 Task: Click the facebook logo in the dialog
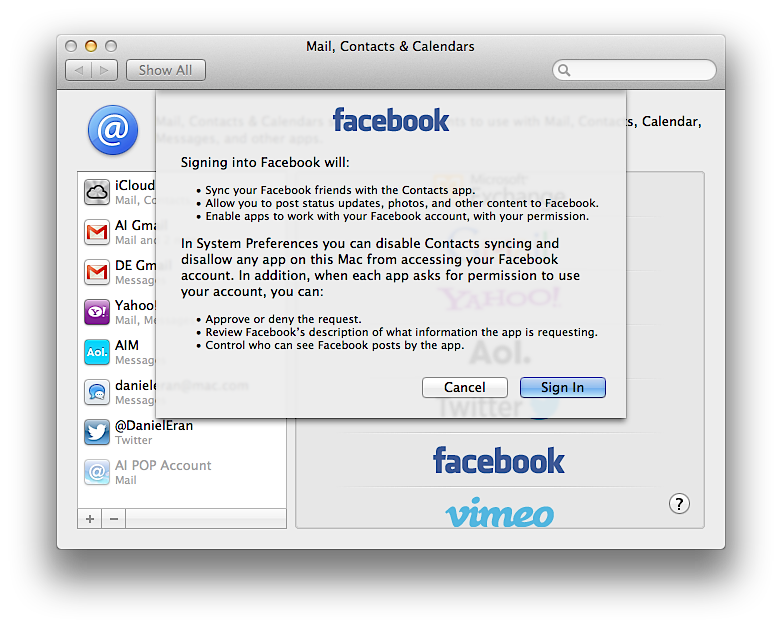pos(391,120)
